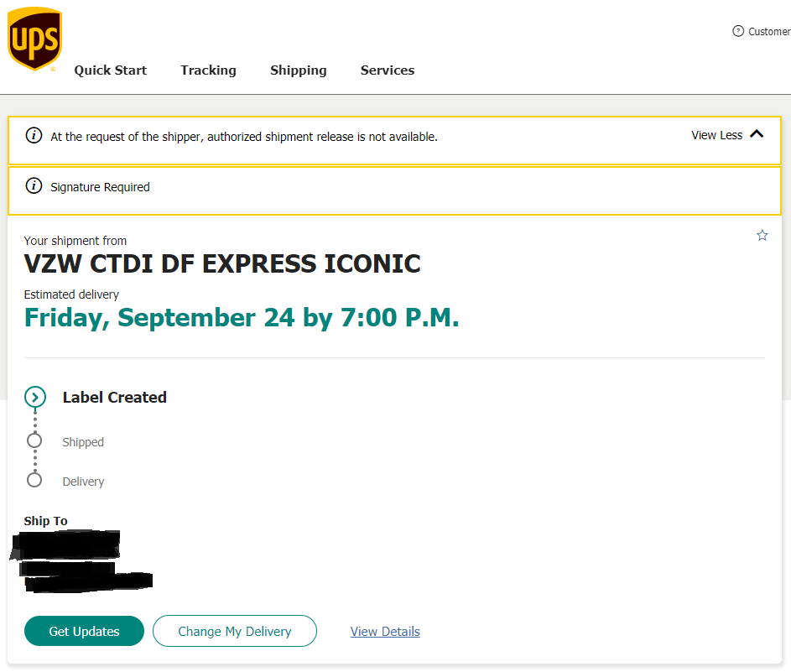Click the favorite star icon
The image size is (791, 672).
tap(762, 236)
